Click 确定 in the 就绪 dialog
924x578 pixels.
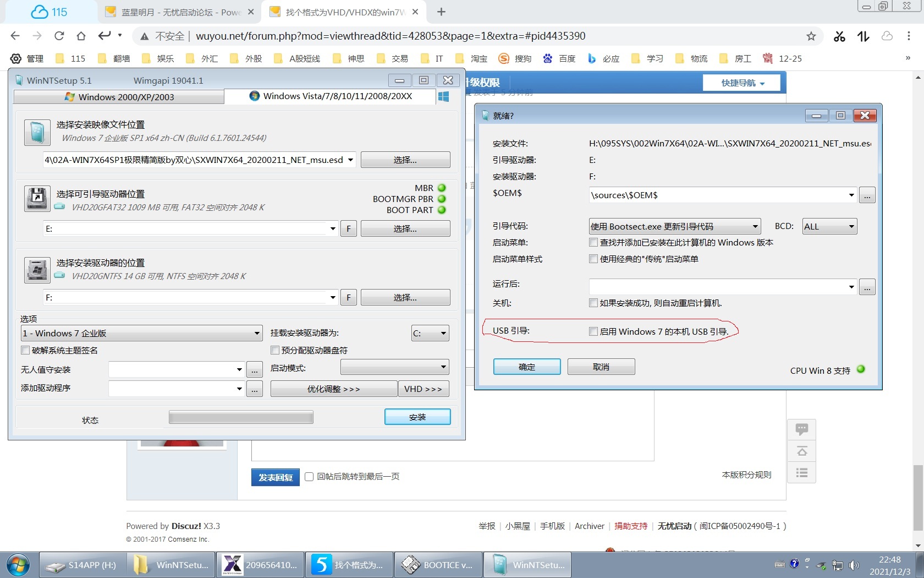pyautogui.click(x=527, y=367)
